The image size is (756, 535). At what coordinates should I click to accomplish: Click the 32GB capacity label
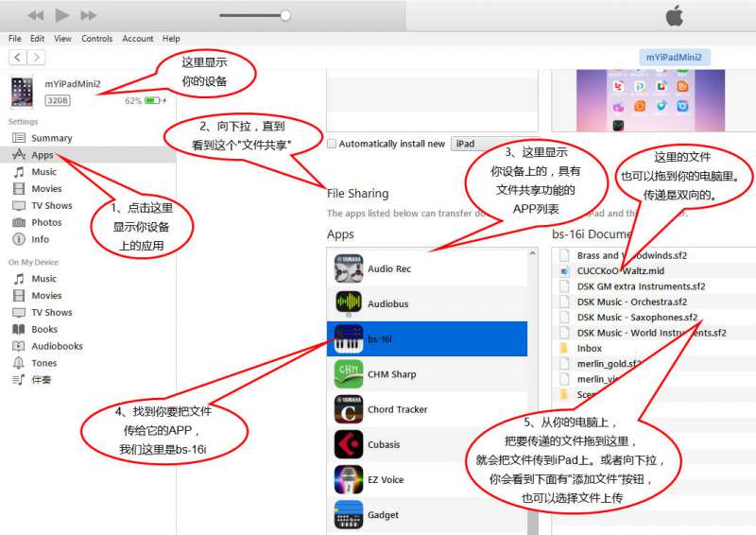[58, 100]
